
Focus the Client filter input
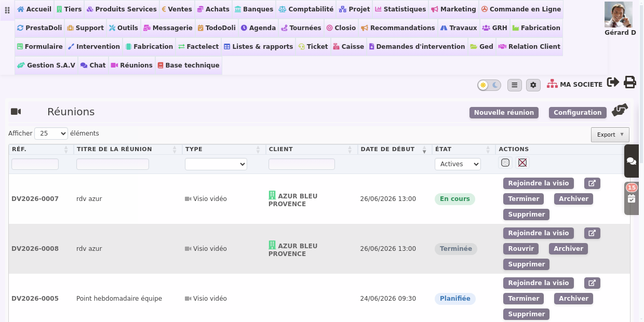click(x=302, y=164)
